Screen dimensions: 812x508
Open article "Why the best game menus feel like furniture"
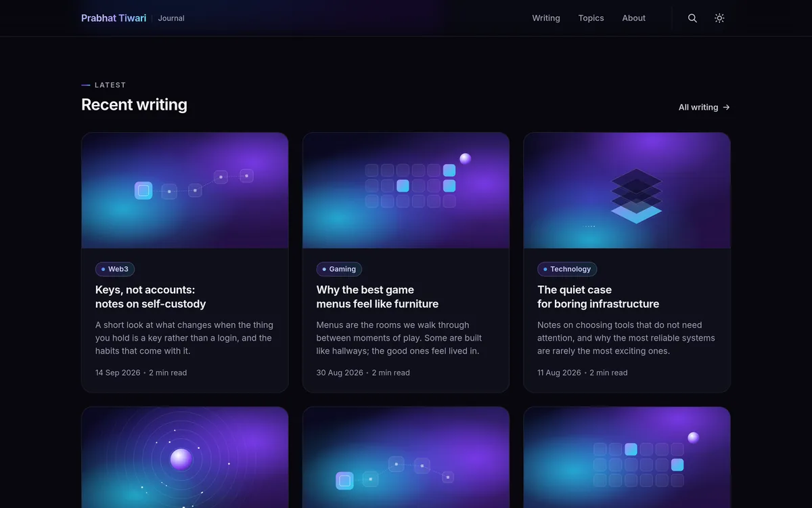point(378,297)
